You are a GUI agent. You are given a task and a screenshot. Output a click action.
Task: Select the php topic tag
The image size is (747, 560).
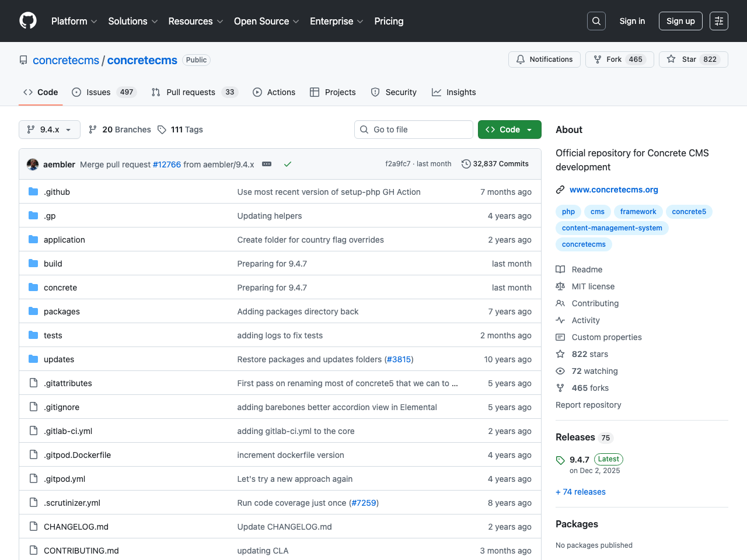(x=568, y=211)
